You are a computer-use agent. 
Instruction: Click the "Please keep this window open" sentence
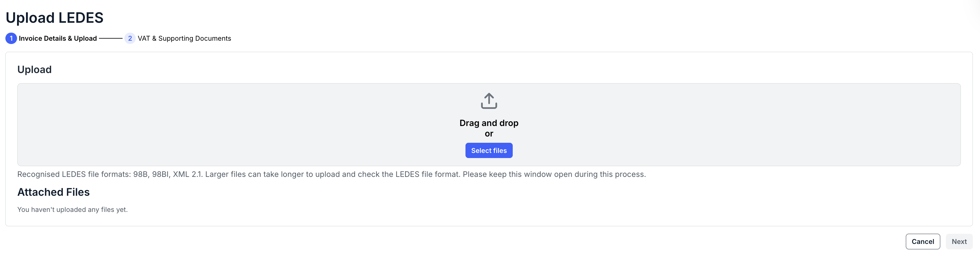point(554,174)
